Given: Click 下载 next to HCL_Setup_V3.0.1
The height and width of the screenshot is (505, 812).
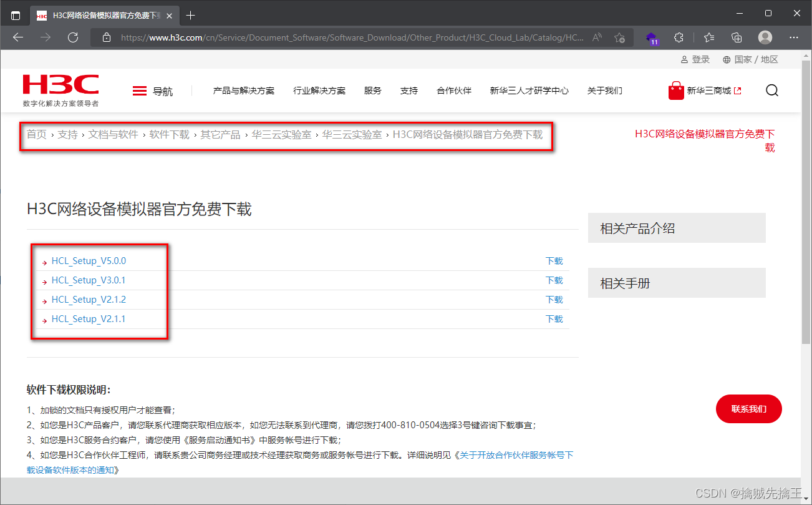Looking at the screenshot, I should pos(554,280).
